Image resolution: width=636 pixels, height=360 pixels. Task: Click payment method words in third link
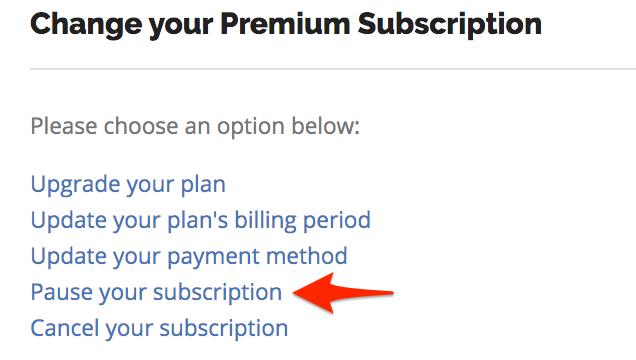pyautogui.click(x=257, y=257)
